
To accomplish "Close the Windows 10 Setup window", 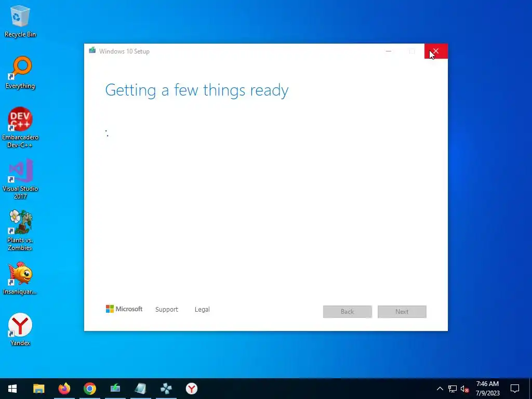I will click(436, 51).
